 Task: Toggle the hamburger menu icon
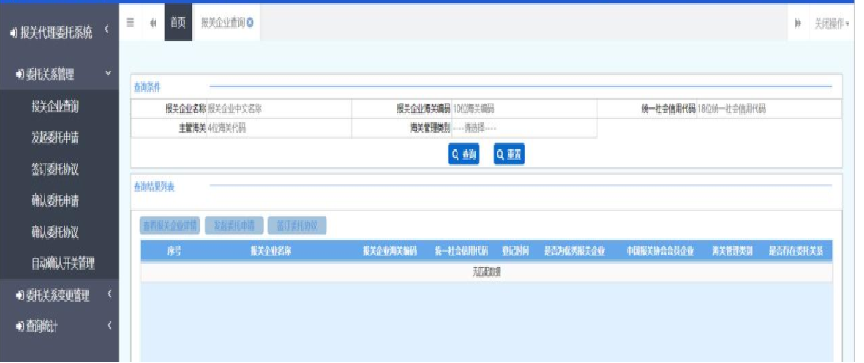tap(131, 23)
